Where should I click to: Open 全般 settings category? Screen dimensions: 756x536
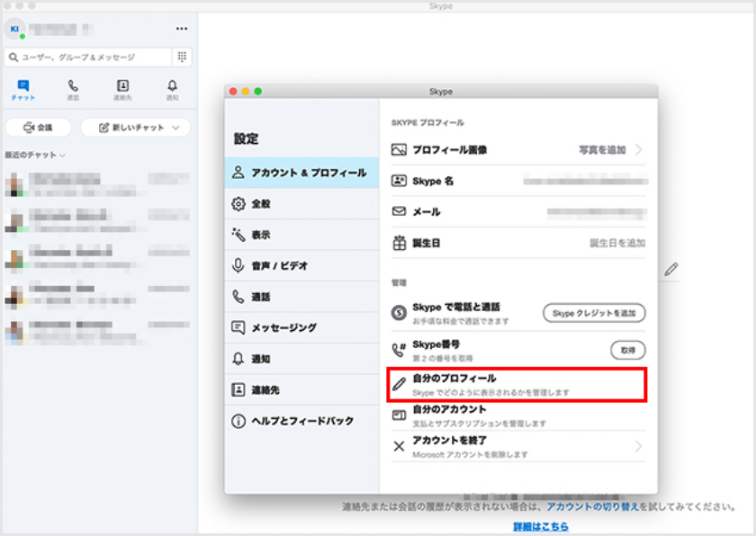tap(301, 204)
